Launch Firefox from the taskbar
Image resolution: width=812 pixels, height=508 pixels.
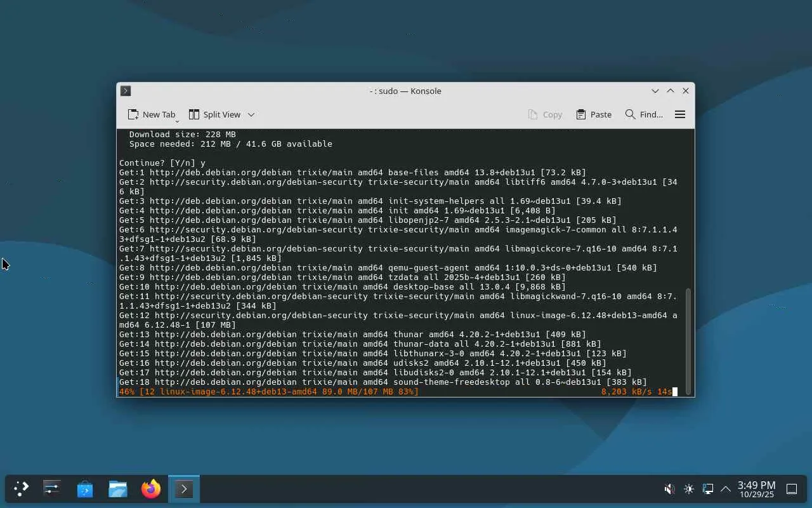coord(151,489)
